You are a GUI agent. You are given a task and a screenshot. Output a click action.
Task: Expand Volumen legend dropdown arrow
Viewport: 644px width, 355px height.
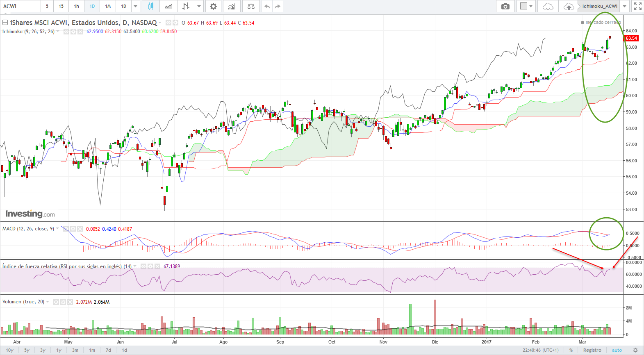(x=48, y=302)
